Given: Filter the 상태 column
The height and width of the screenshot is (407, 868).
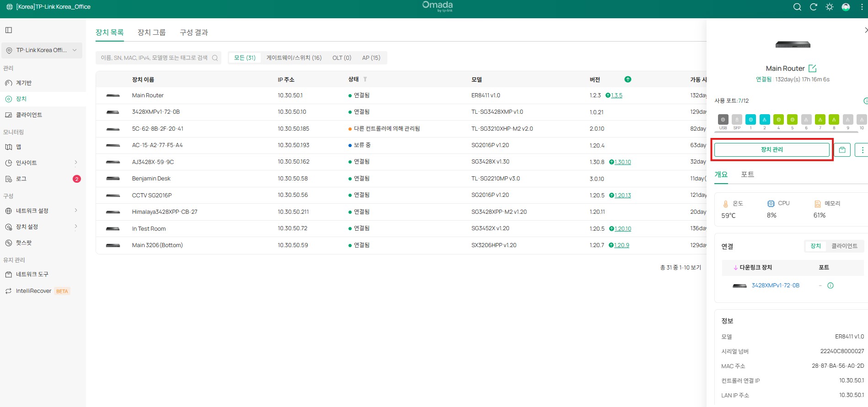Looking at the screenshot, I should pyautogui.click(x=365, y=79).
